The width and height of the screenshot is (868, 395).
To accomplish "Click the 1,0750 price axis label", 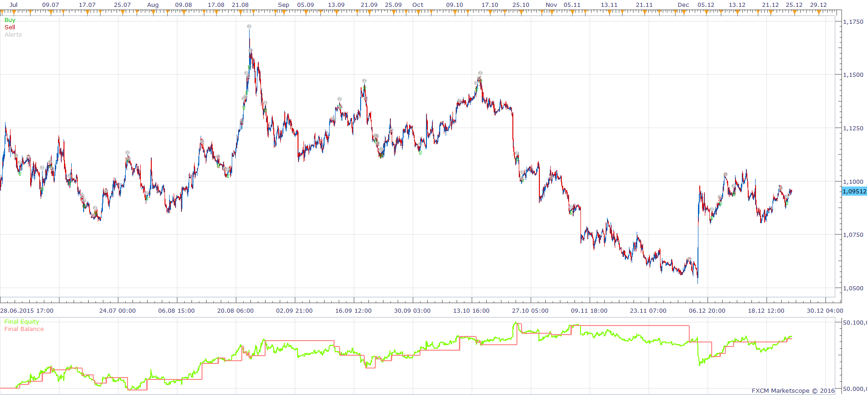I will point(853,235).
